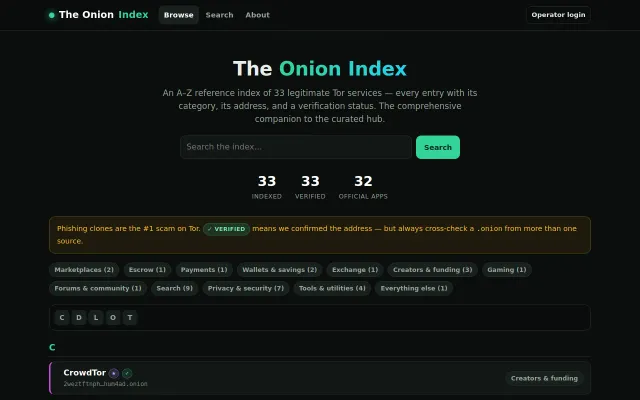Click the purple star badge beside CrowdTor
This screenshot has width=640, height=400.
point(114,373)
